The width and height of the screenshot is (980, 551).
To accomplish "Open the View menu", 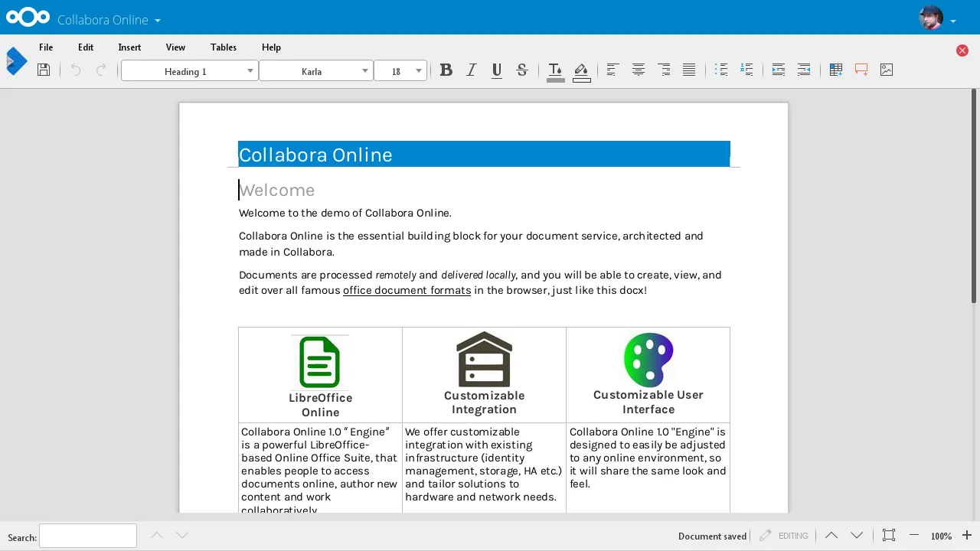I will tap(175, 47).
